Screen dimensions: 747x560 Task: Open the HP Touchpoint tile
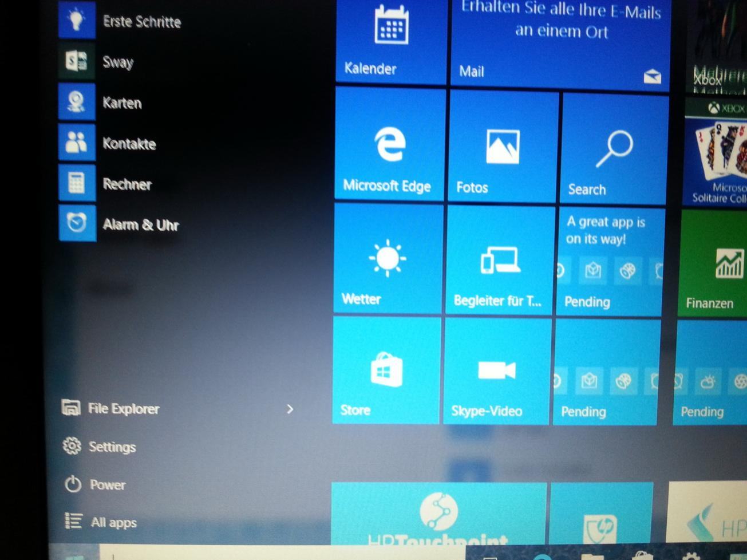[438, 513]
